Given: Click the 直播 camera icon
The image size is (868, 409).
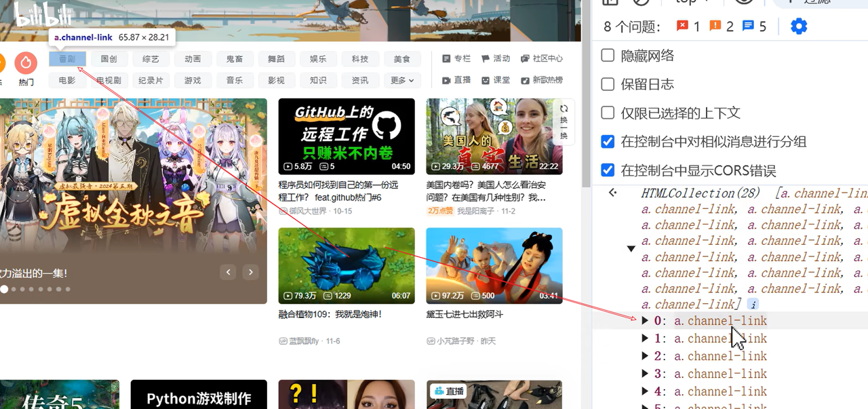Looking at the screenshot, I should [x=446, y=80].
